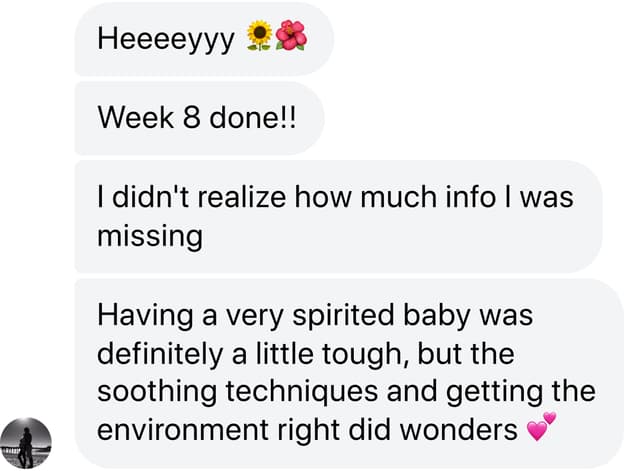The width and height of the screenshot is (640, 471).
Task: Click the word "missing" in third message
Action: (x=150, y=236)
